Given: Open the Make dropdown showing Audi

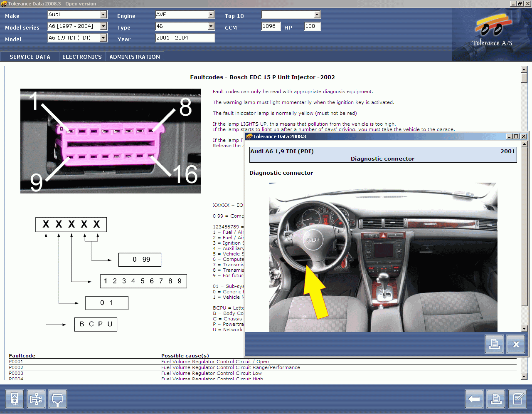Looking at the screenshot, I should (x=103, y=15).
